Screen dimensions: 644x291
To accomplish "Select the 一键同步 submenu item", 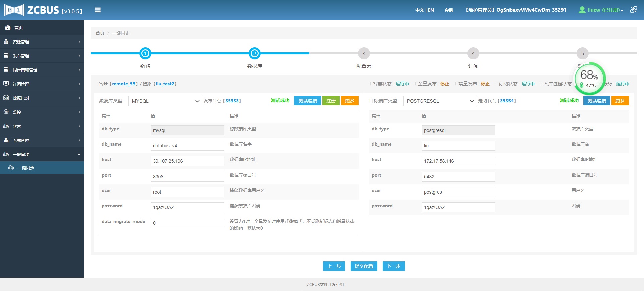I will pyautogui.click(x=26, y=168).
